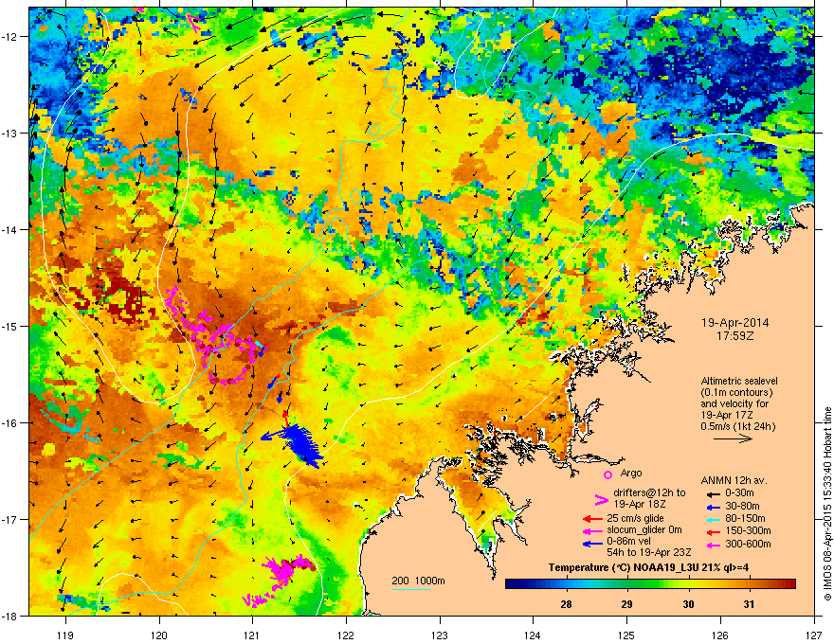834x644 pixels.
Task: Click the '150-300m' depth label
Action: click(x=748, y=530)
